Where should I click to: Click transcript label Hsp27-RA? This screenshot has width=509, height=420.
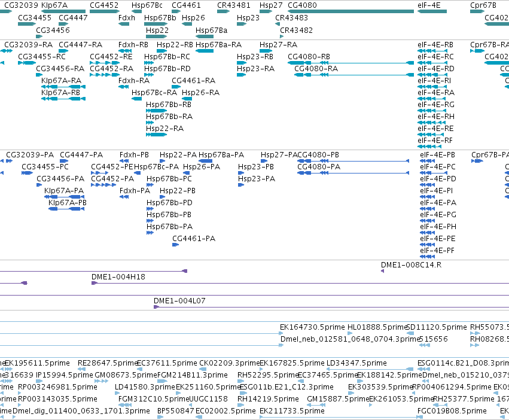tap(278, 44)
